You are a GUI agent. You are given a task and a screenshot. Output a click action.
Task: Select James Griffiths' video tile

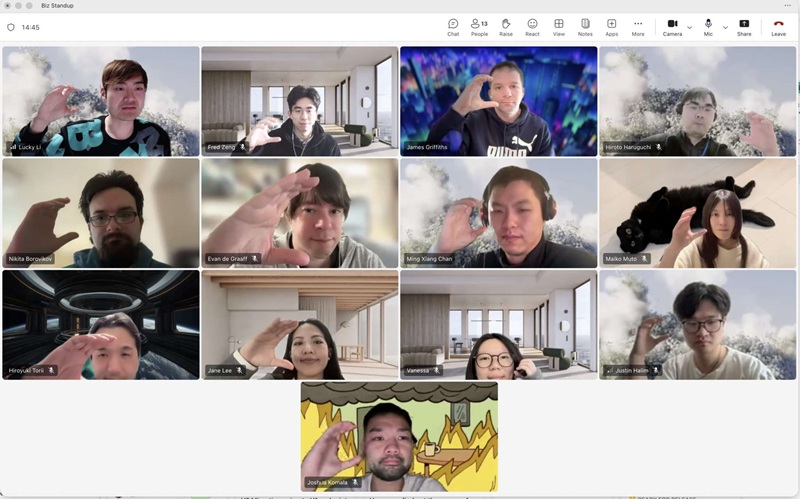[498, 100]
